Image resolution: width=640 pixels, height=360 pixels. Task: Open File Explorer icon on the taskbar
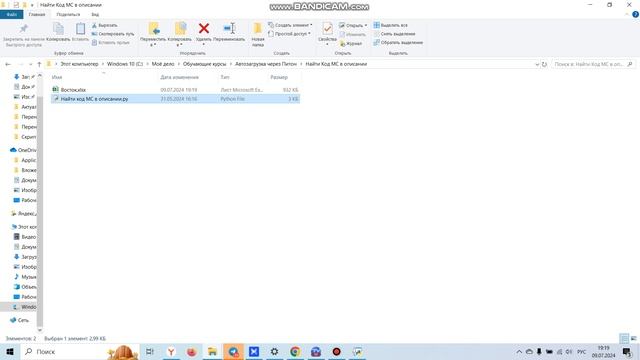(212, 351)
